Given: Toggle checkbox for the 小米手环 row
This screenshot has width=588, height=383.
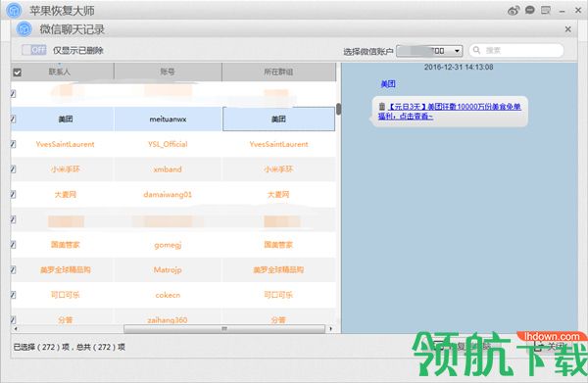Looking at the screenshot, I should click(x=13, y=169).
